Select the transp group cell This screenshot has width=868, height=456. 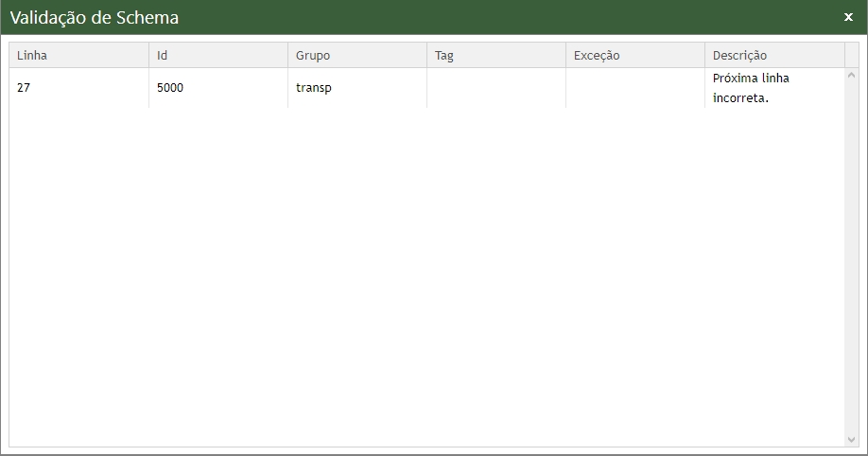[356, 88]
